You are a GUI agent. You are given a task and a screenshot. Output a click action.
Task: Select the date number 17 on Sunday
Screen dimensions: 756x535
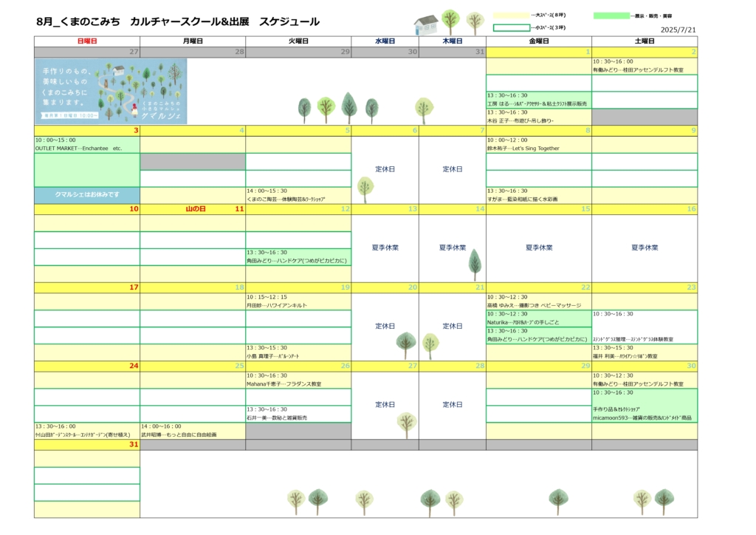tap(134, 287)
